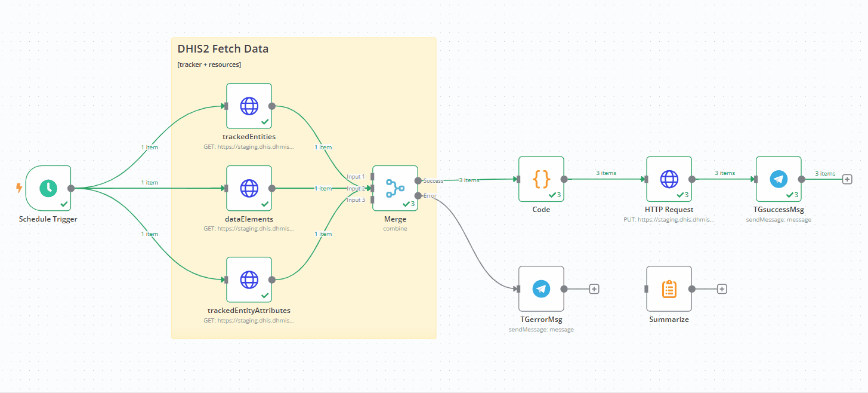Click the sendMessage subtitle under TGerrorMsg
Viewport: 868px width, 393px height.
(x=541, y=330)
